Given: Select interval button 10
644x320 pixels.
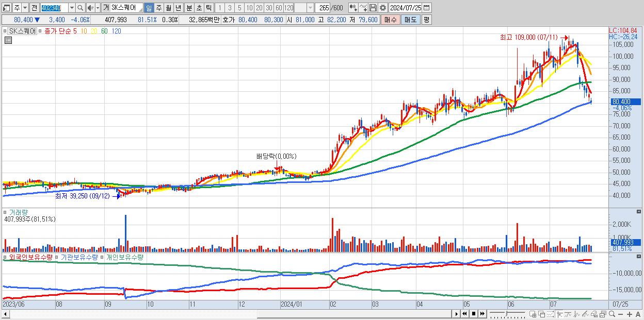Looking at the screenshot, I should pos(249,8).
